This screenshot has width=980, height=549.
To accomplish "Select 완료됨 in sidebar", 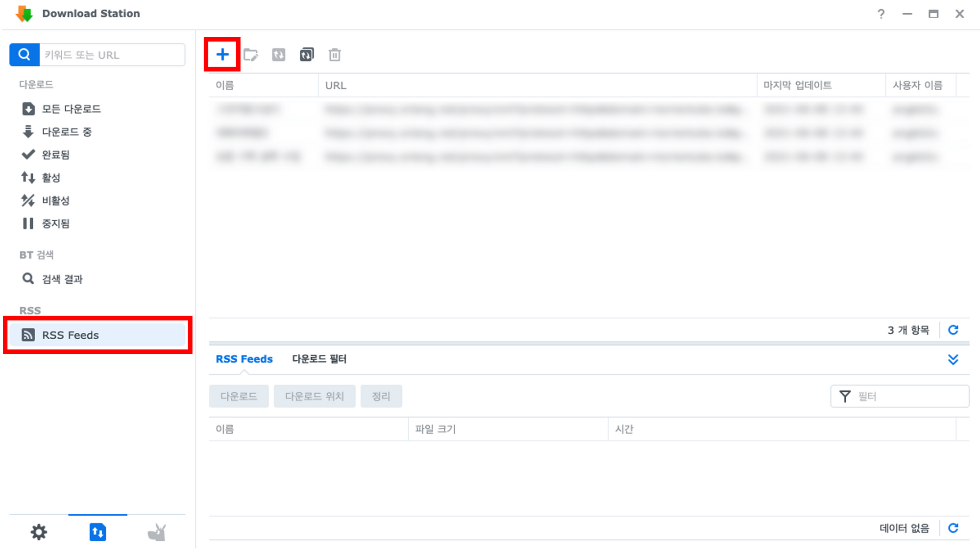I will [55, 155].
